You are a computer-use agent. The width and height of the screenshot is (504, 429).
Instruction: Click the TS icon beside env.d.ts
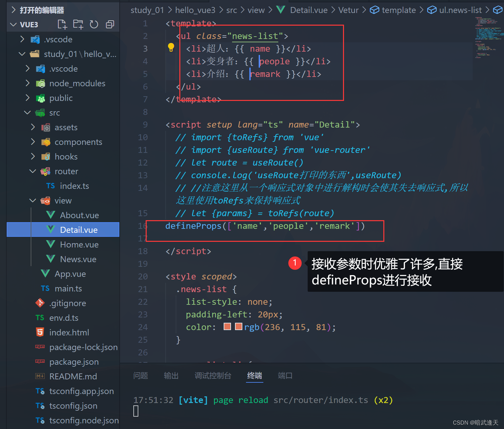(40, 317)
